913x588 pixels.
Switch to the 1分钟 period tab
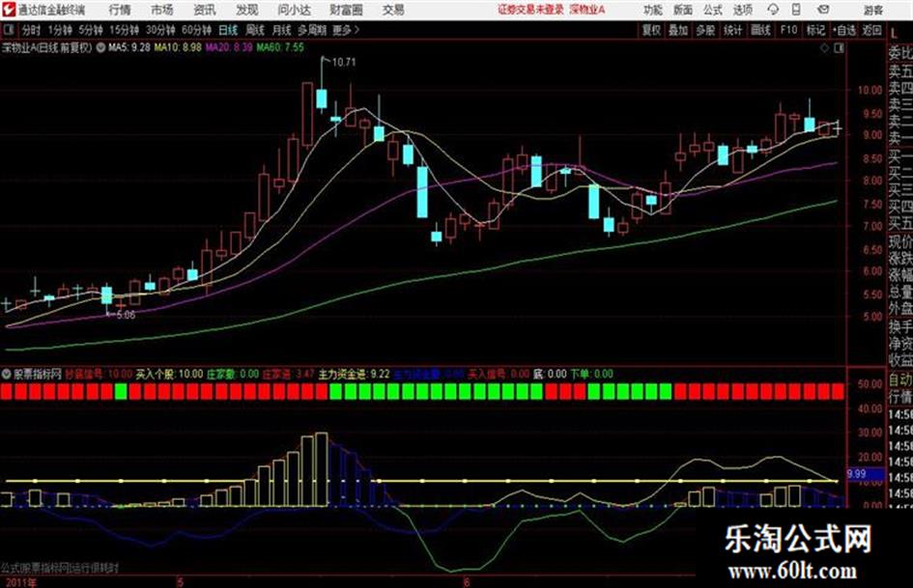59,30
